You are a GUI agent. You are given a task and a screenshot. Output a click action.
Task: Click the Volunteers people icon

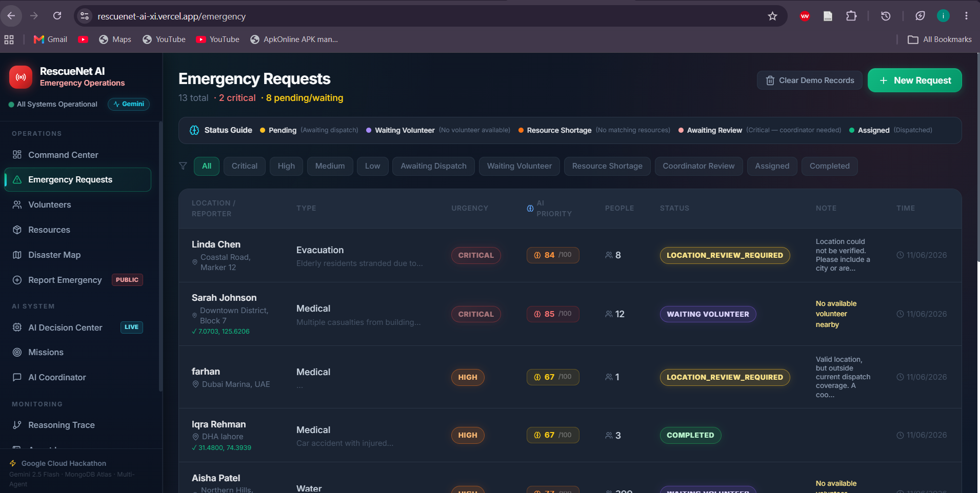pyautogui.click(x=17, y=204)
